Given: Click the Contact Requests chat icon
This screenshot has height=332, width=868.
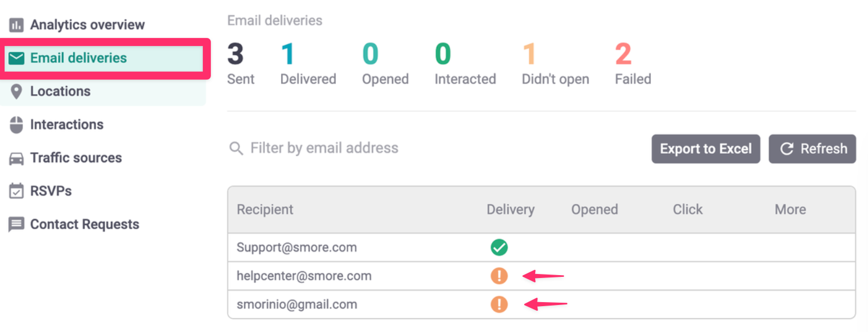Looking at the screenshot, I should [17, 225].
